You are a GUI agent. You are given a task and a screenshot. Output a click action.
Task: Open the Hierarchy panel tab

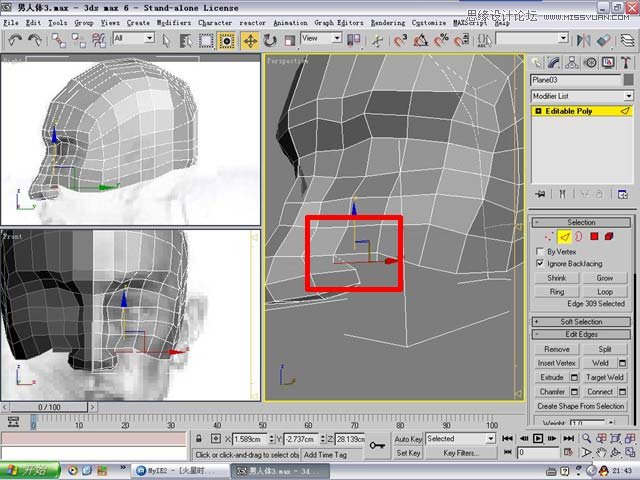click(x=572, y=62)
